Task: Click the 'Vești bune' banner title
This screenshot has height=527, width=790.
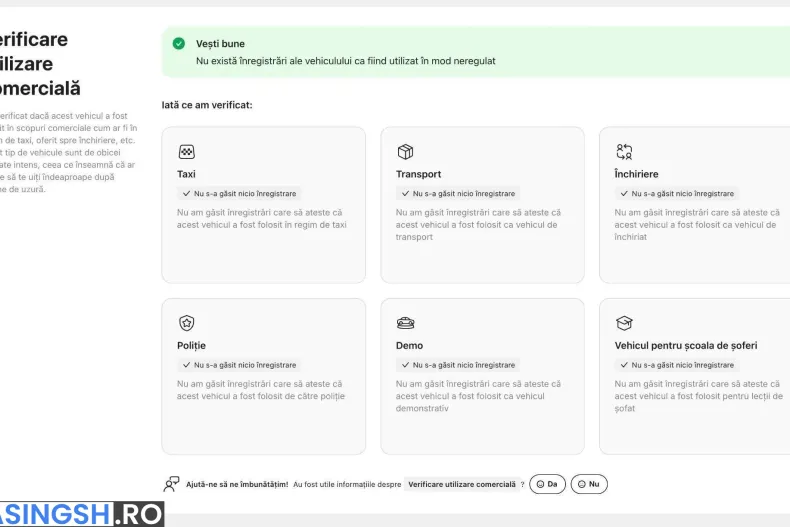Action: (x=220, y=44)
